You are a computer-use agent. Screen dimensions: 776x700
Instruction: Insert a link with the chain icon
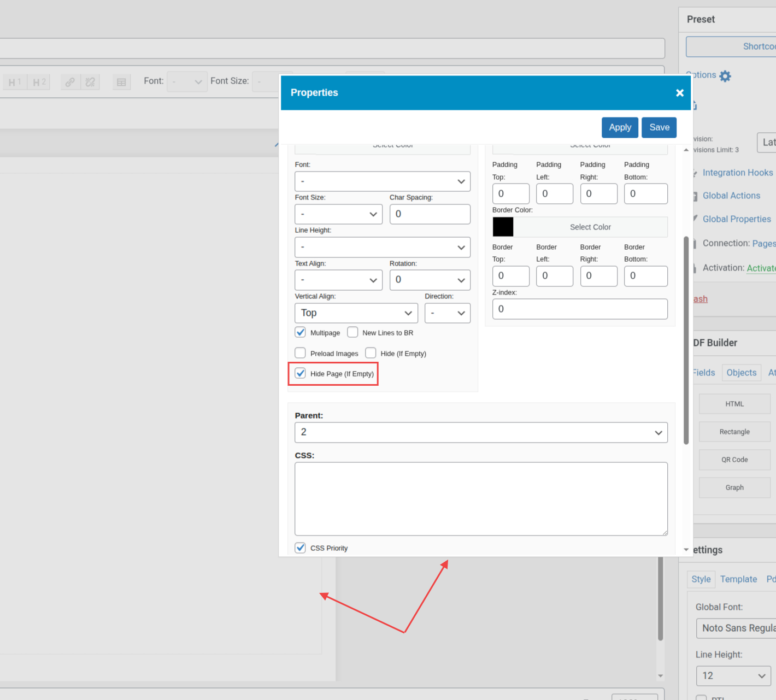click(x=70, y=83)
